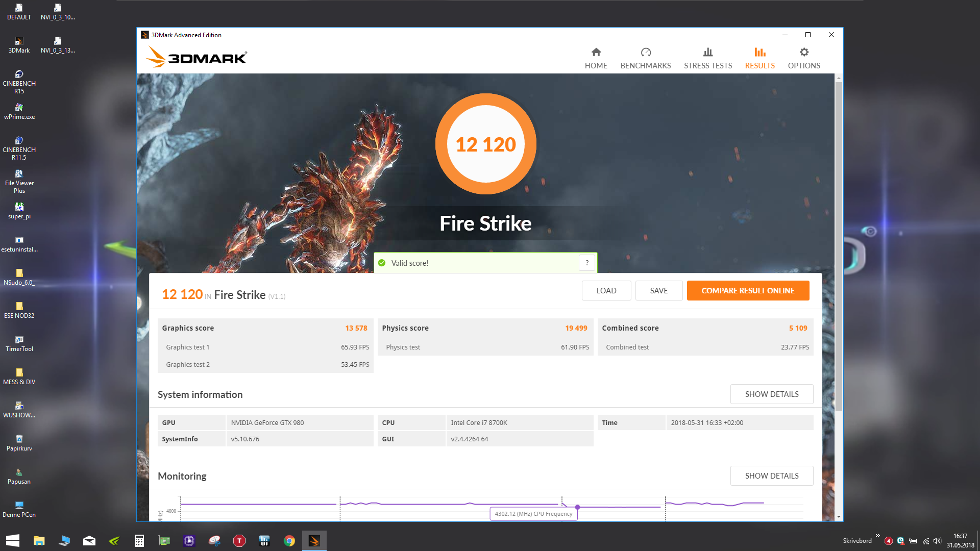Viewport: 980px width, 551px height.
Task: Select the wPrime.exe desktop icon
Action: pos(19,111)
